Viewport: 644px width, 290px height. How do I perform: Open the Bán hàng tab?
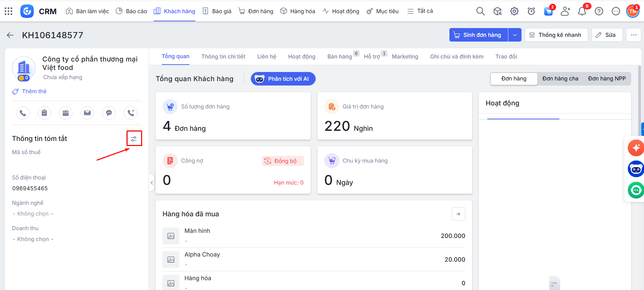coord(339,57)
